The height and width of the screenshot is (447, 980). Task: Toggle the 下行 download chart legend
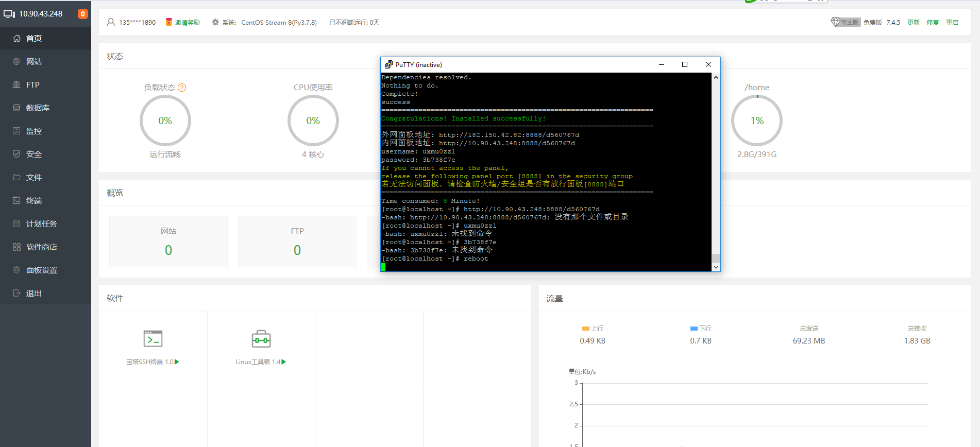click(x=701, y=329)
